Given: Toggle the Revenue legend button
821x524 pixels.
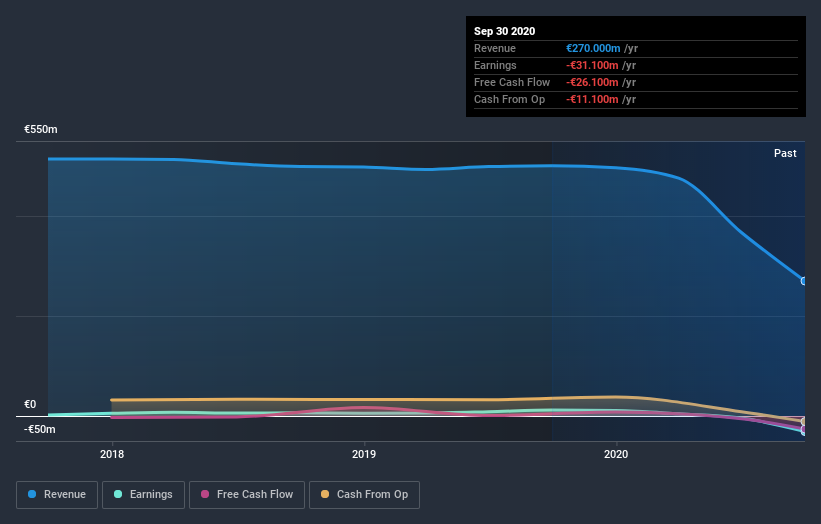Looking at the screenshot, I should [57, 495].
